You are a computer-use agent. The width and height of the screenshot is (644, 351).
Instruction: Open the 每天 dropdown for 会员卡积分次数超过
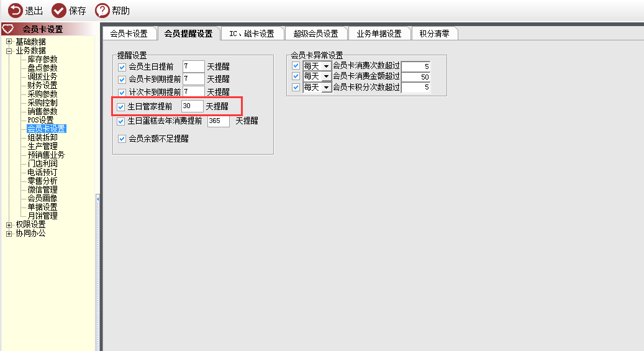click(x=326, y=88)
